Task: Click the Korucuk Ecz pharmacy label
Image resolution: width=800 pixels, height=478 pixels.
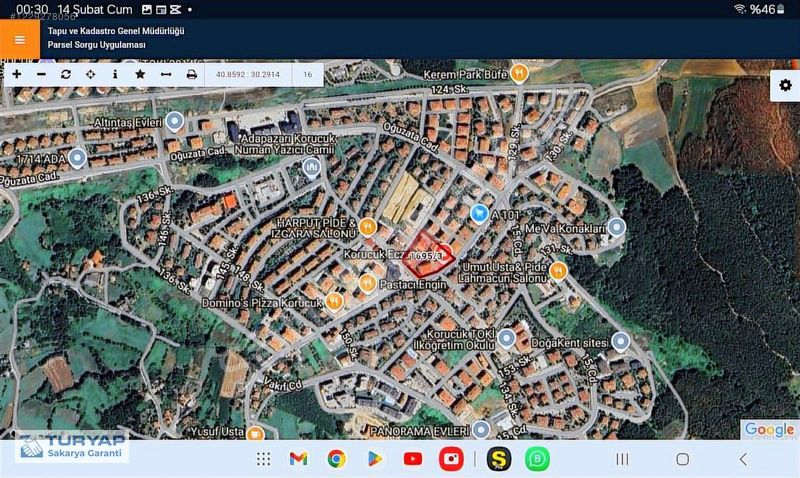Action: pyautogui.click(x=374, y=254)
